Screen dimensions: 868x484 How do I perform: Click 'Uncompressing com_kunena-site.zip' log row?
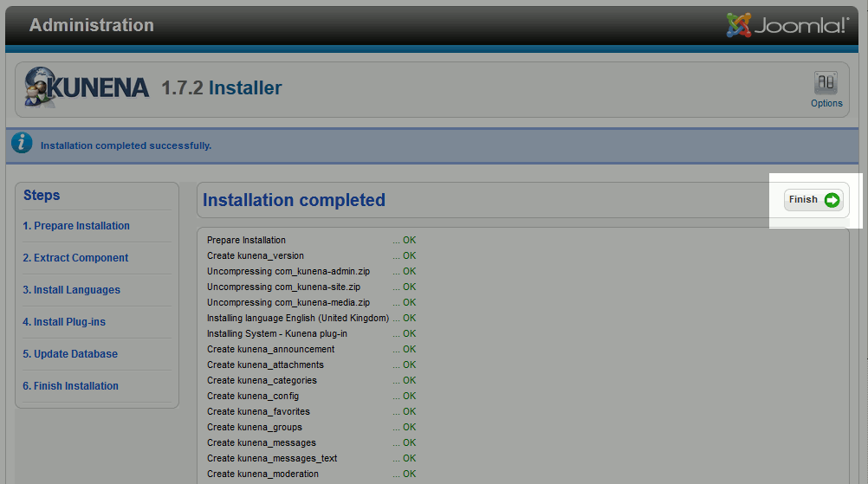[311, 287]
